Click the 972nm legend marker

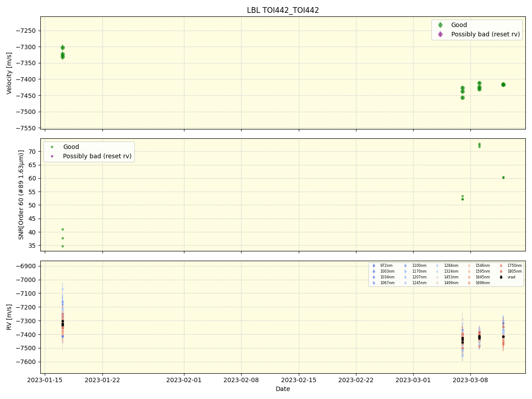[x=374, y=266]
